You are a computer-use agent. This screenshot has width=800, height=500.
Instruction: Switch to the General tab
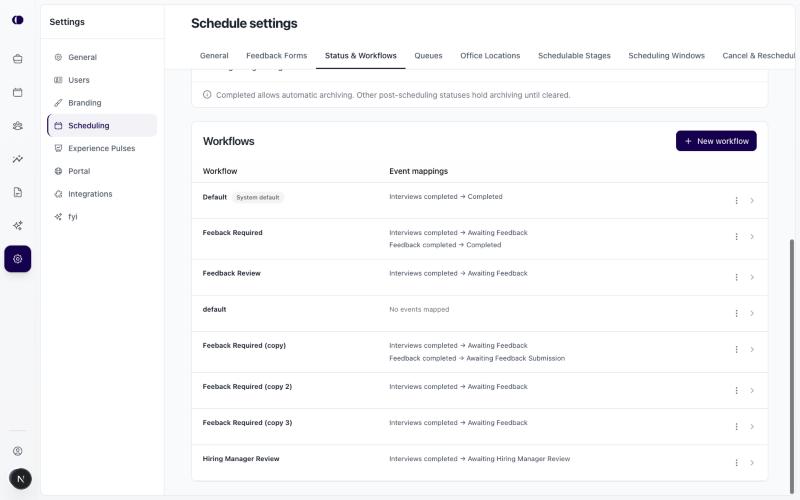(214, 56)
